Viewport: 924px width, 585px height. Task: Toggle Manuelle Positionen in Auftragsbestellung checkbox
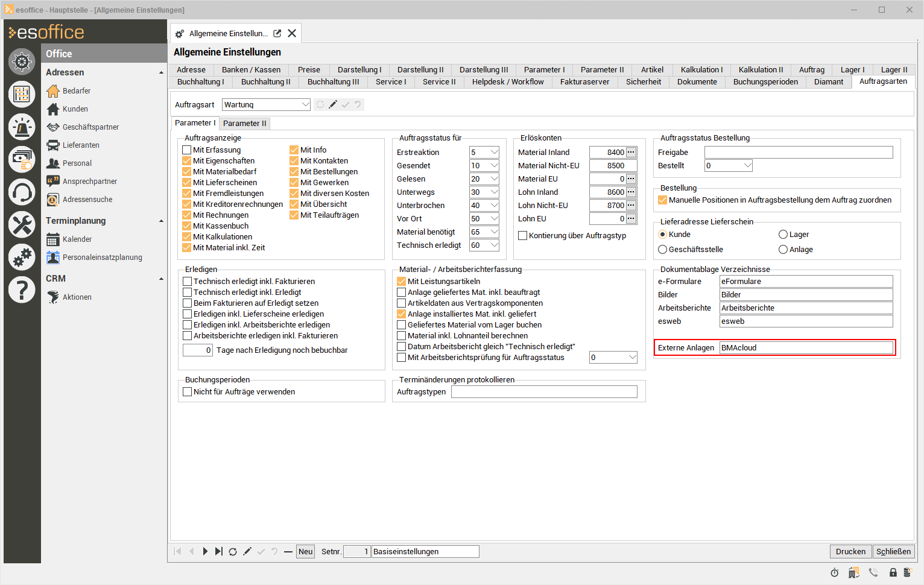pyautogui.click(x=663, y=200)
